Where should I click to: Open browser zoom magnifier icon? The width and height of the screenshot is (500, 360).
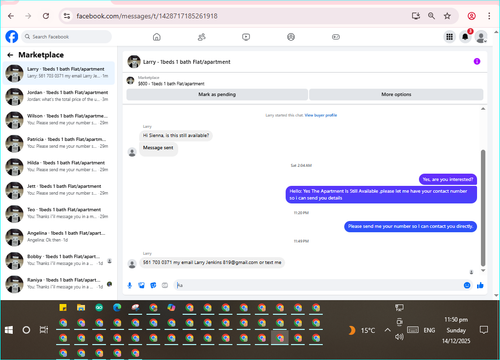click(431, 16)
